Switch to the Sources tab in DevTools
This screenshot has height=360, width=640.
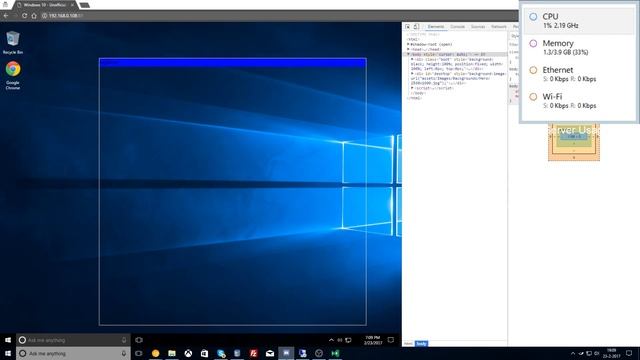[478, 27]
